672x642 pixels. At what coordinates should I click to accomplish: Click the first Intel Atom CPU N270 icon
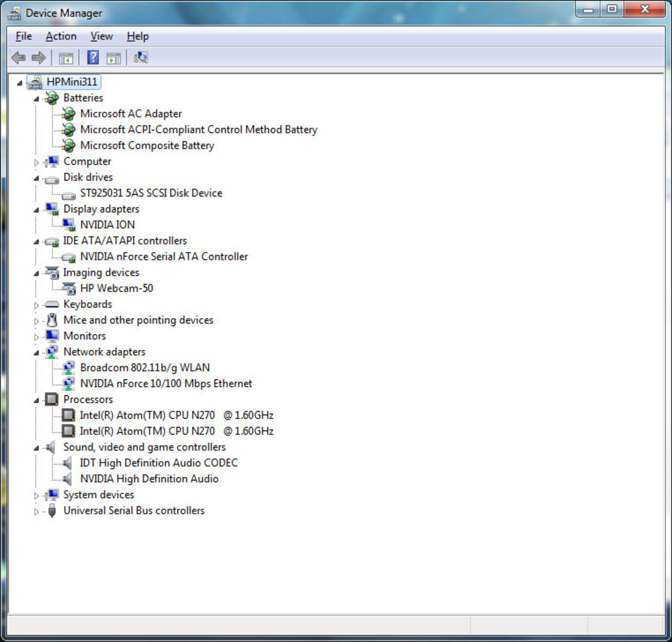click(x=68, y=416)
